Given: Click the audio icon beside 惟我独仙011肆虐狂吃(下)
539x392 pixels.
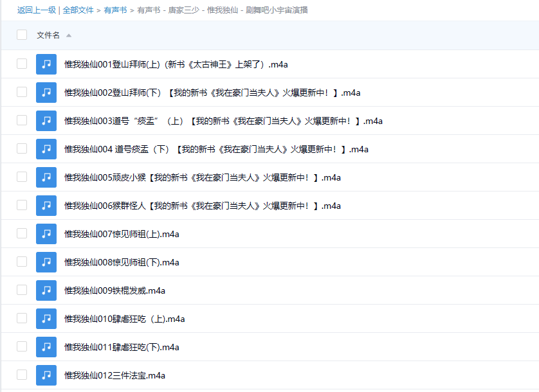Looking at the screenshot, I should pyautogui.click(x=46, y=346).
